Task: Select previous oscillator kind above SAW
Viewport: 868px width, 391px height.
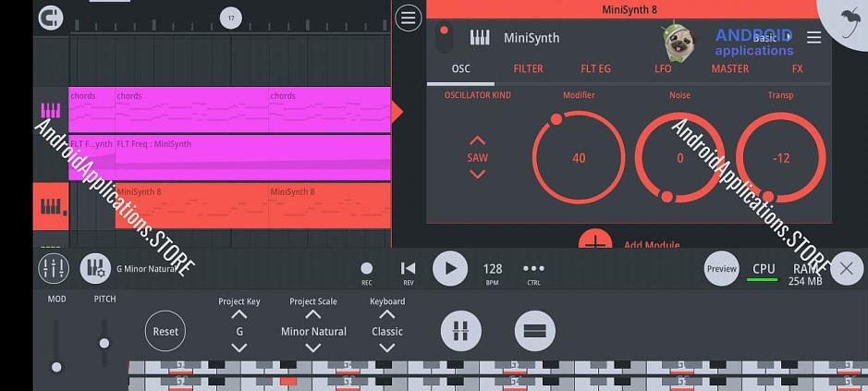Action: [477, 141]
